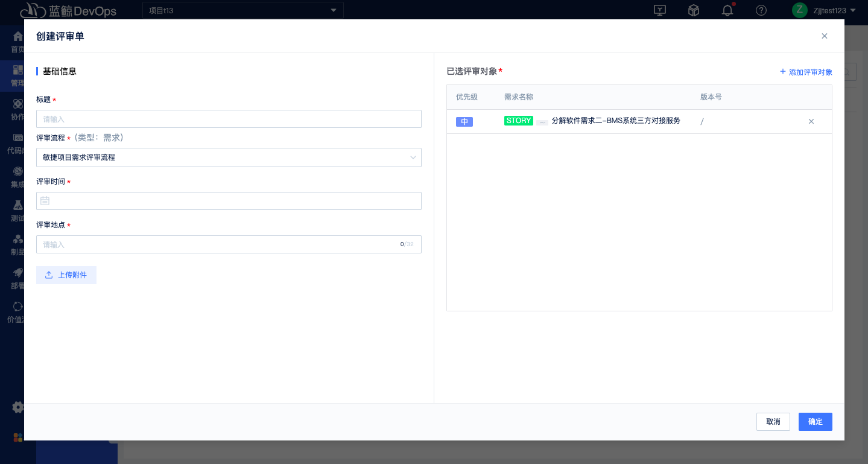868x464 pixels.
Task: Click the upload icon in 上传附件
Action: [x=49, y=275]
